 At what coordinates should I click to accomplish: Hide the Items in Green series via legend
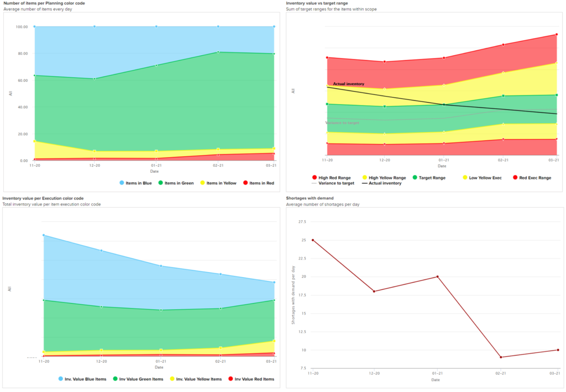click(x=177, y=183)
